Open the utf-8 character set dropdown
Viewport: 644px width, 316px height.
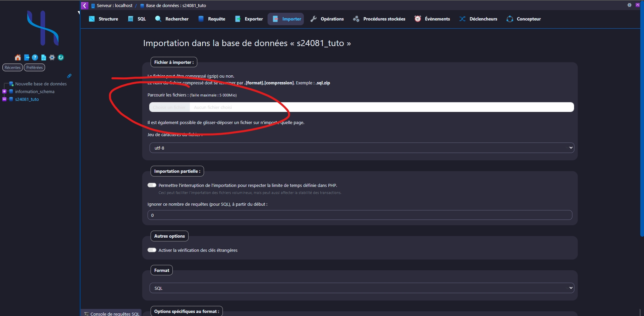pos(361,148)
